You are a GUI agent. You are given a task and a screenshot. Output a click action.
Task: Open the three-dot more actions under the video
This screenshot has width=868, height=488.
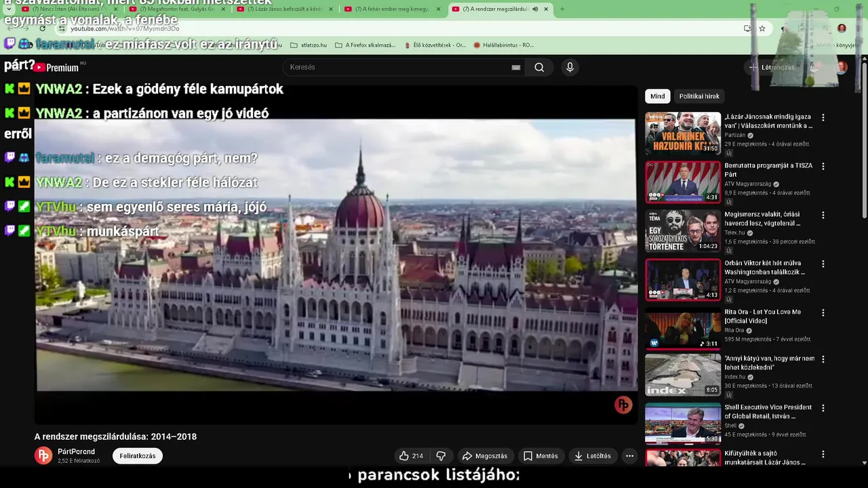[x=629, y=456]
